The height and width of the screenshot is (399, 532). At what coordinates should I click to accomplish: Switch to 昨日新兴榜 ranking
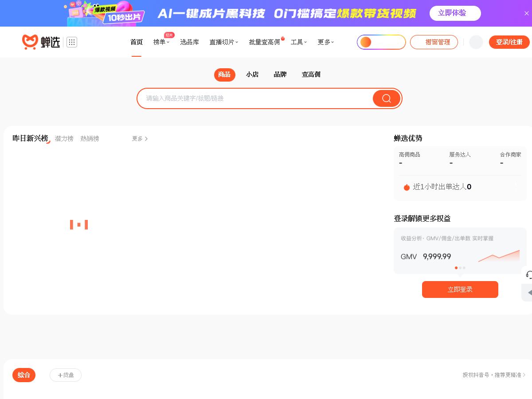pyautogui.click(x=30, y=138)
